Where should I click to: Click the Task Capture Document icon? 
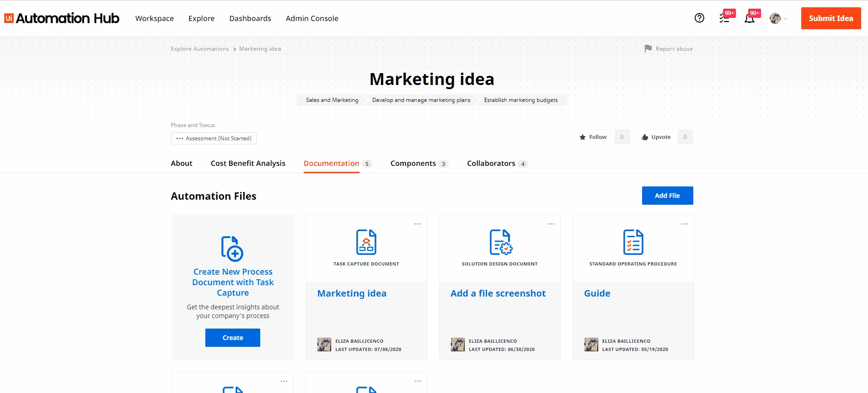(x=366, y=242)
